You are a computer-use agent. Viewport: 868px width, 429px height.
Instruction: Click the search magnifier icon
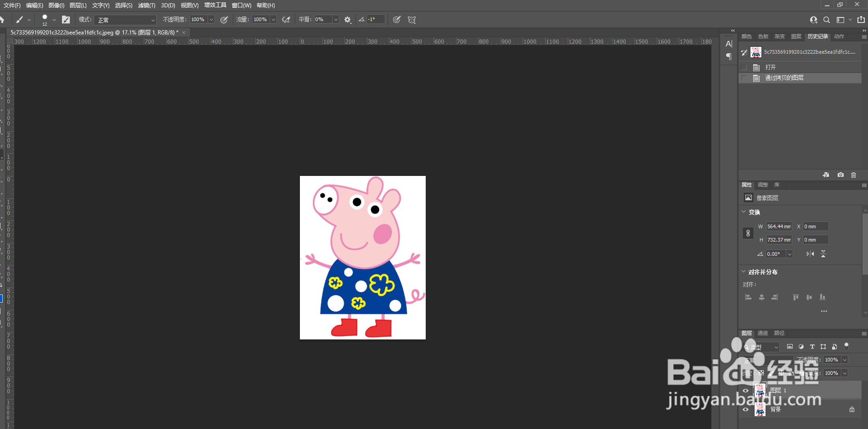(827, 20)
